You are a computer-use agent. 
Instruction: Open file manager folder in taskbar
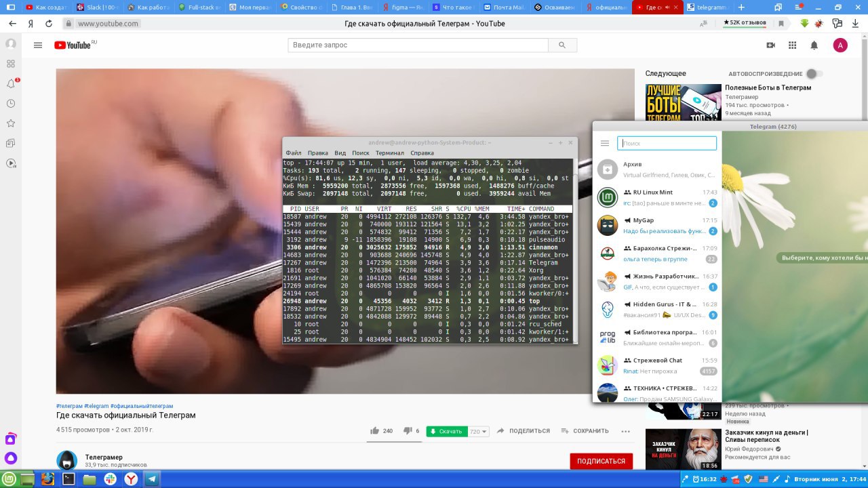coord(90,479)
